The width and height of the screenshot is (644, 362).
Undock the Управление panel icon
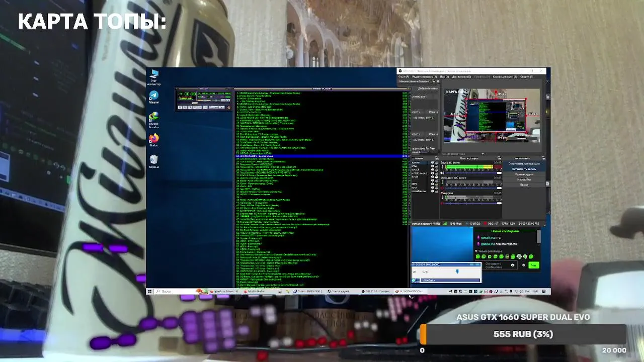click(x=543, y=158)
